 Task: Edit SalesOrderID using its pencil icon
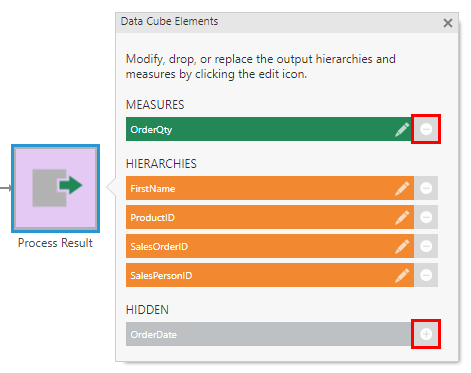[x=402, y=246]
